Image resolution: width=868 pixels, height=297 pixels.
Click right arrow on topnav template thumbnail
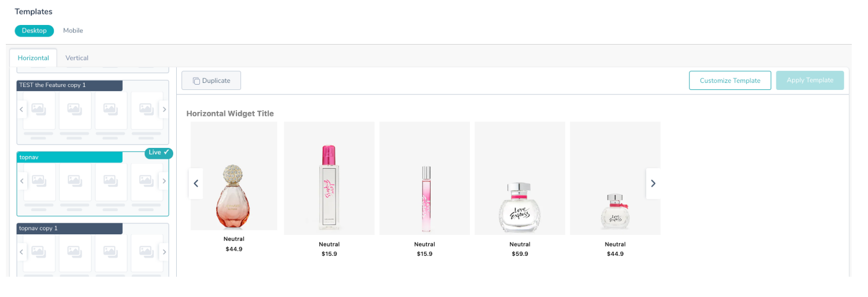164,181
